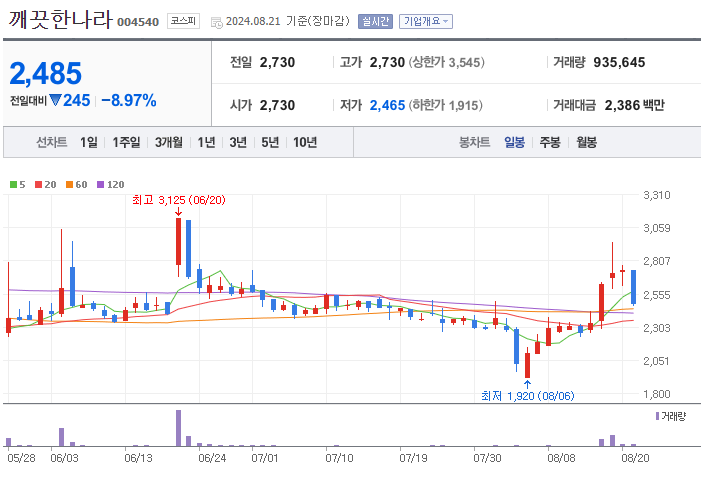Click the 08/20 date axis label
The height and width of the screenshot is (477, 701).
[x=635, y=458]
